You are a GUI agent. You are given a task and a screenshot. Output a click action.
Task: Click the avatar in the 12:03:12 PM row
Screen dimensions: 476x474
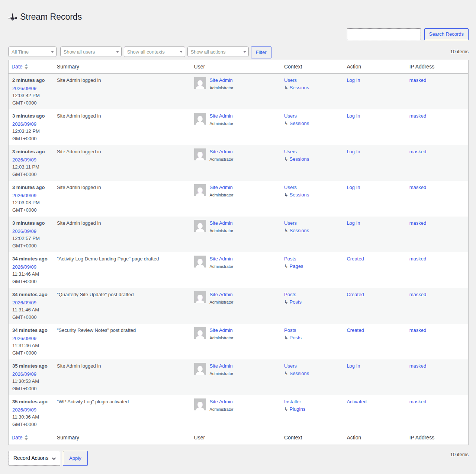coord(200,119)
